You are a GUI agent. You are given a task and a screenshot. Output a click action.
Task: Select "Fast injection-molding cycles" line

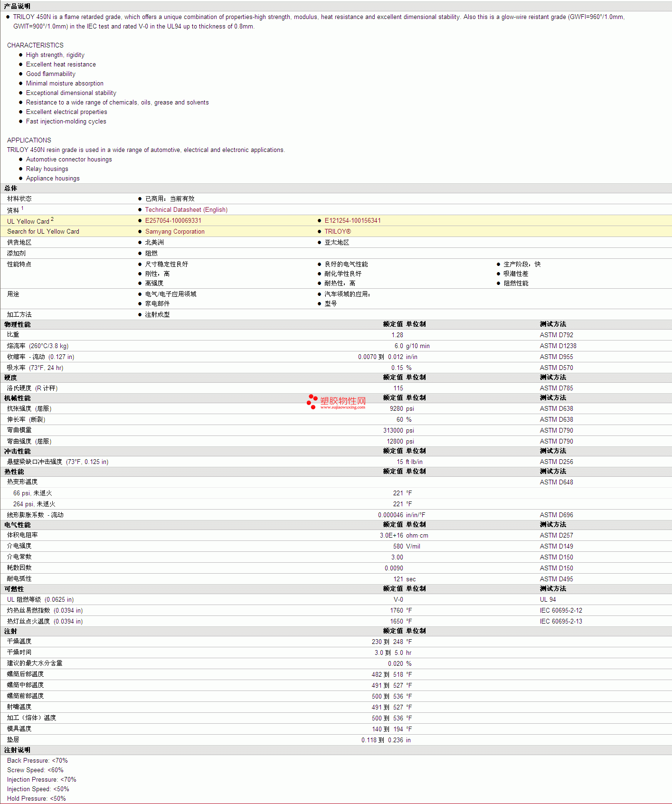pyautogui.click(x=66, y=122)
